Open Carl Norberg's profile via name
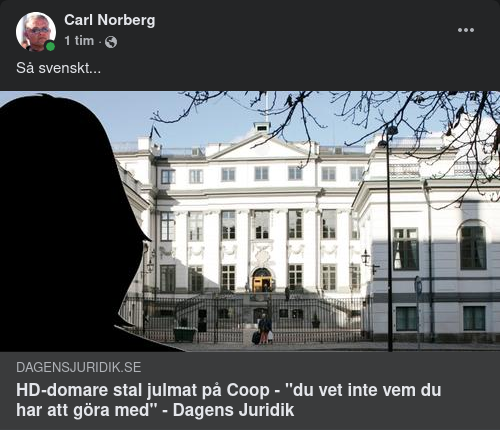 click(110, 20)
